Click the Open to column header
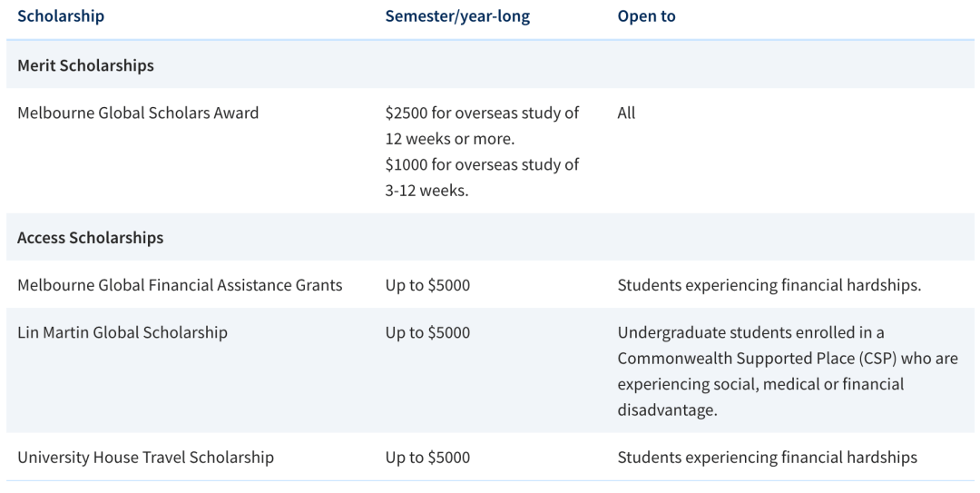The image size is (980, 493). tap(646, 16)
